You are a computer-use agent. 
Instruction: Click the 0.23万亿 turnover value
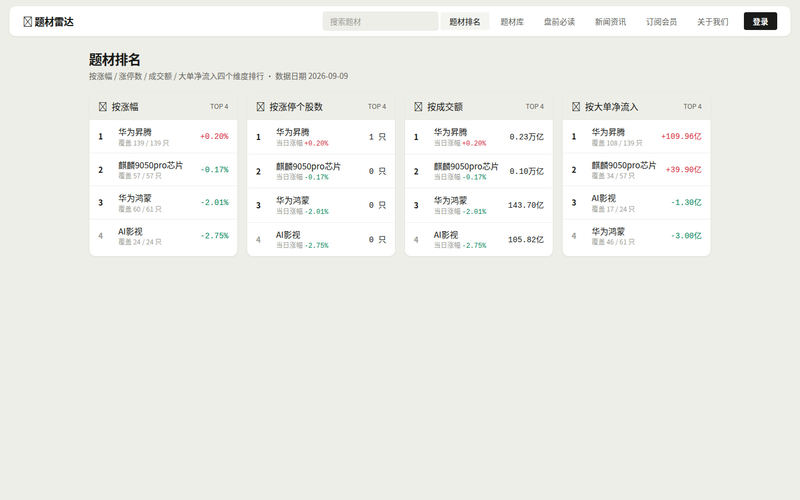(x=527, y=137)
